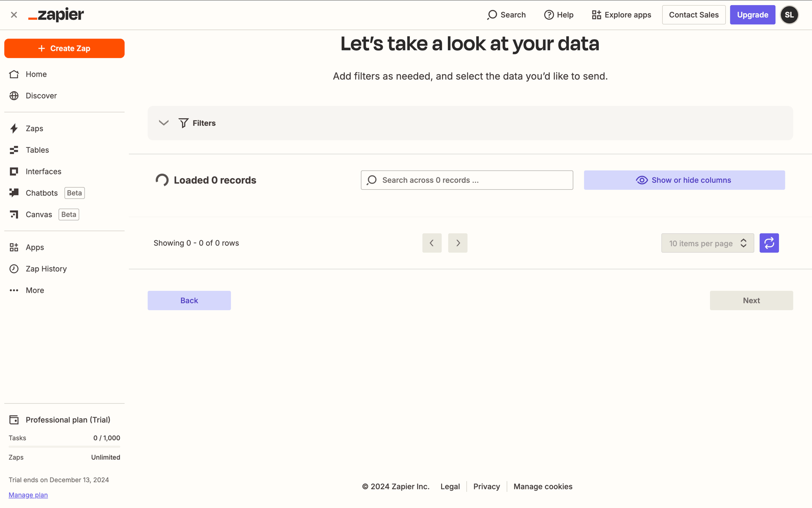Open the Privacy footer link

click(x=486, y=486)
